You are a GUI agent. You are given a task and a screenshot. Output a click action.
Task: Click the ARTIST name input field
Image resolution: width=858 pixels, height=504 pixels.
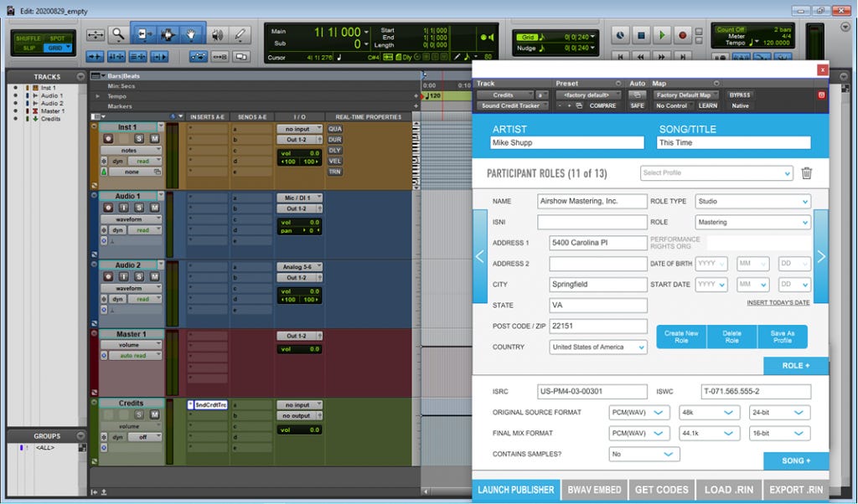[567, 142]
